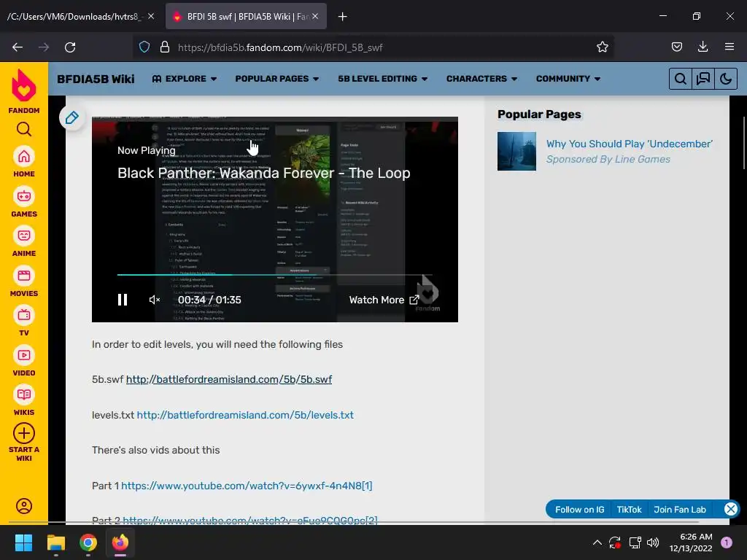Click the page vertical scrollbar
This screenshot has height=560, width=747.
click(743, 143)
